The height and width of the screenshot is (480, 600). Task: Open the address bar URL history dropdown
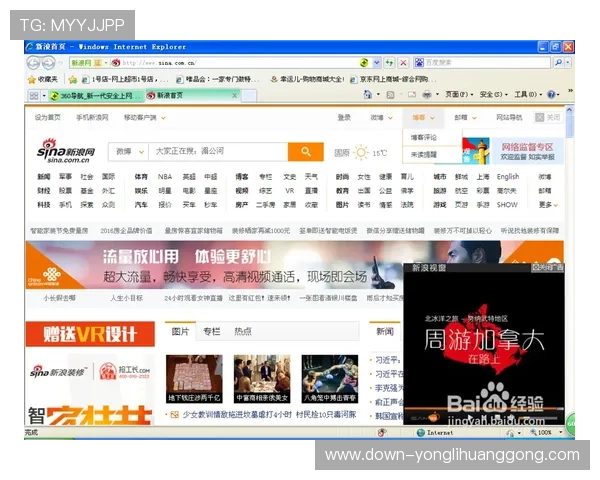(x=377, y=62)
